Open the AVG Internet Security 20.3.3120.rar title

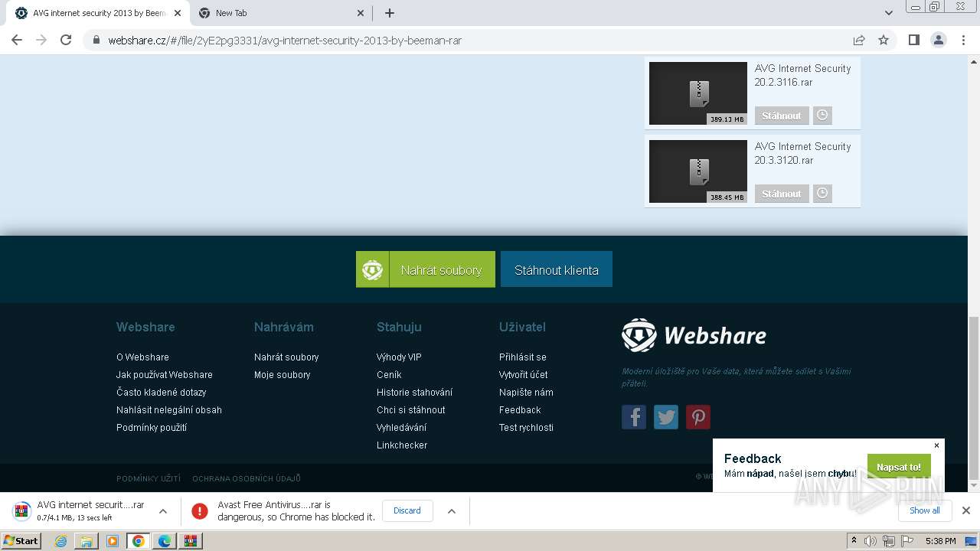click(x=802, y=153)
